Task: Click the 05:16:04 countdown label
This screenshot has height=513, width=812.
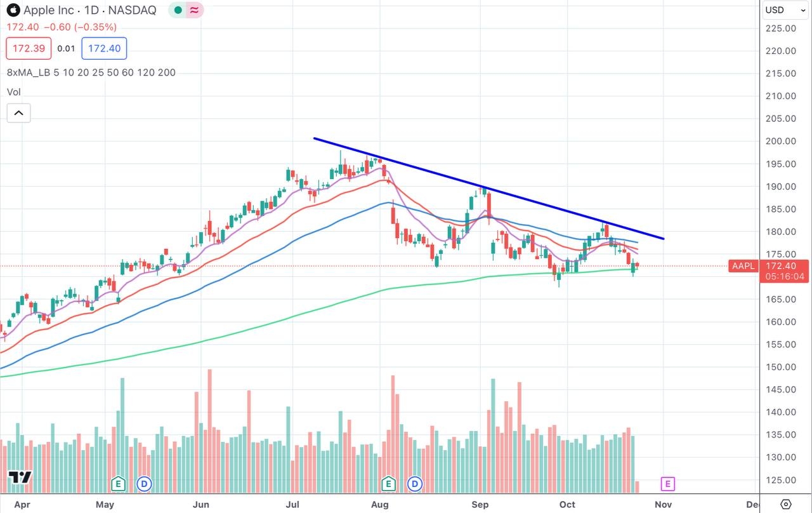Action: tap(785, 277)
